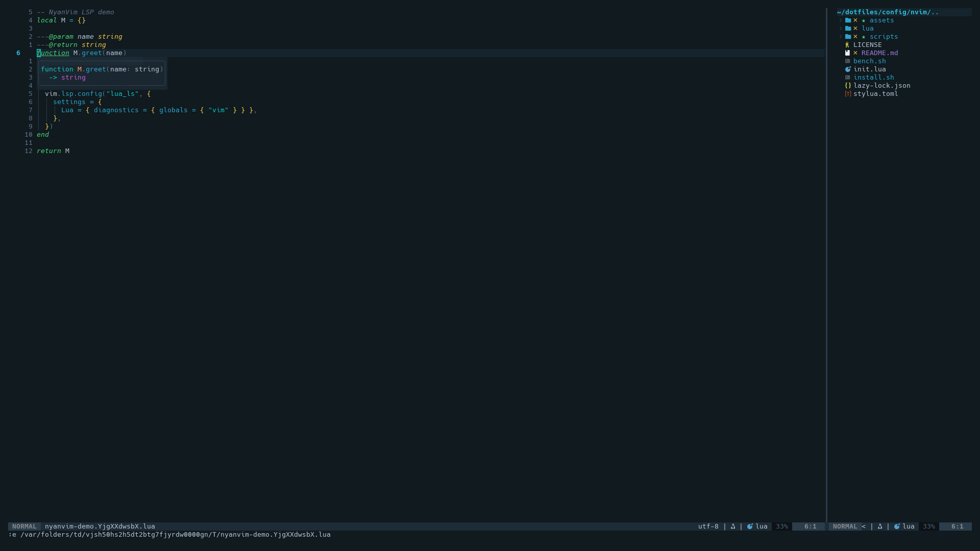
Task: Click the '---@return string' annotation
Action: (x=71, y=45)
